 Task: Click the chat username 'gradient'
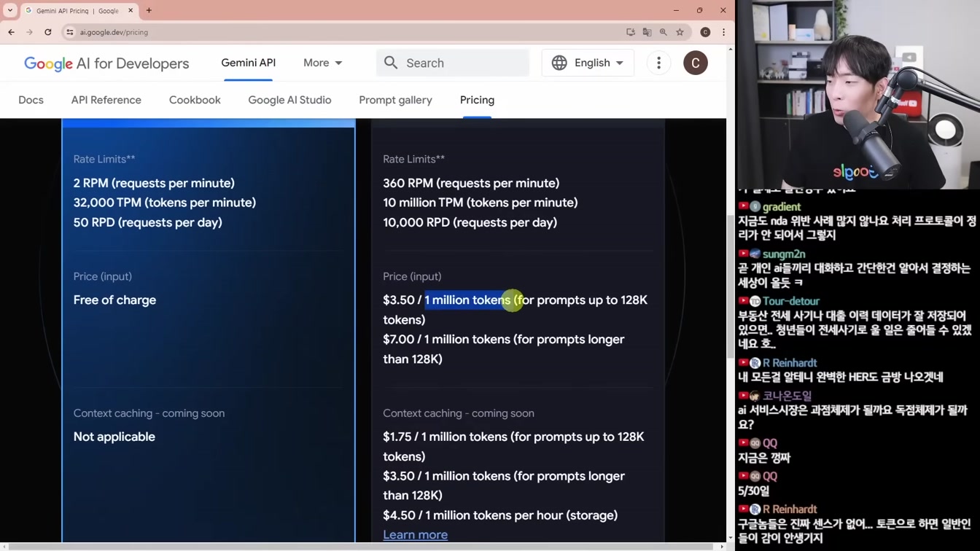[x=782, y=207]
